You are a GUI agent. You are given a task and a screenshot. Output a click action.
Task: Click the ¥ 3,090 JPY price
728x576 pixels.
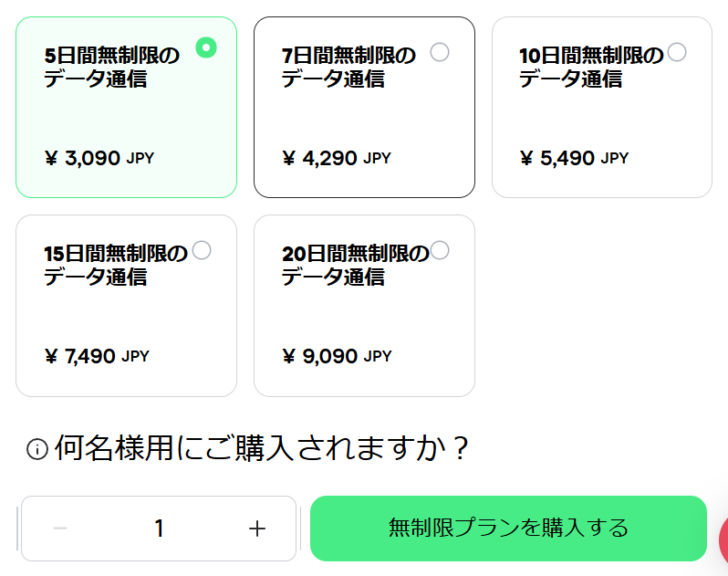click(99, 159)
